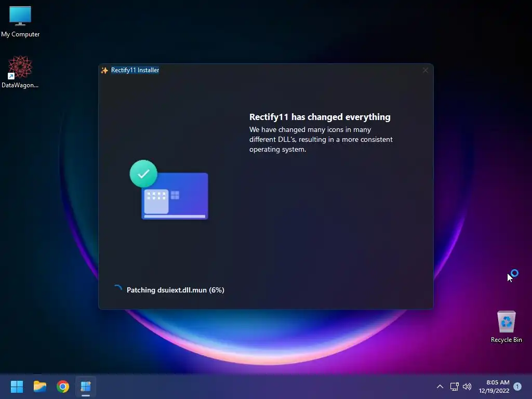
Task: Close the Rectify11 Installer window
Action: 425,70
